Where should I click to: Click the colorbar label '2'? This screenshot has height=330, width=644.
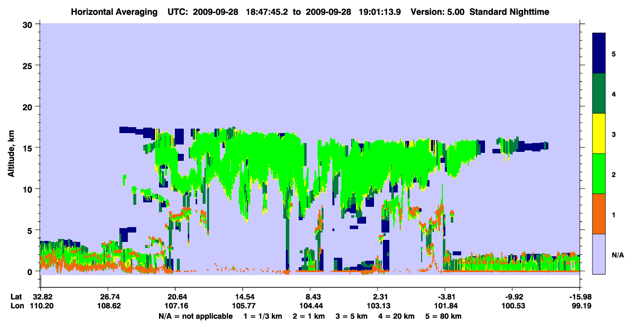pyautogui.click(x=614, y=174)
